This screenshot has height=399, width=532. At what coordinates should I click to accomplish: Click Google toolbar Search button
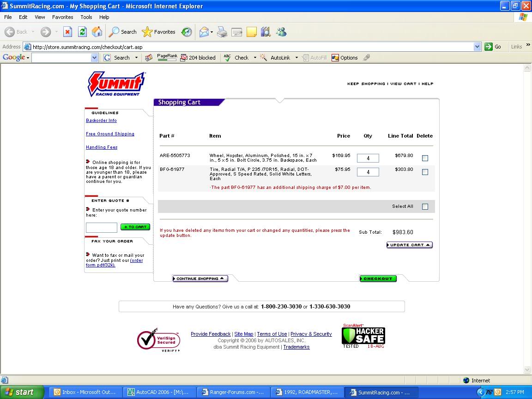(117, 58)
